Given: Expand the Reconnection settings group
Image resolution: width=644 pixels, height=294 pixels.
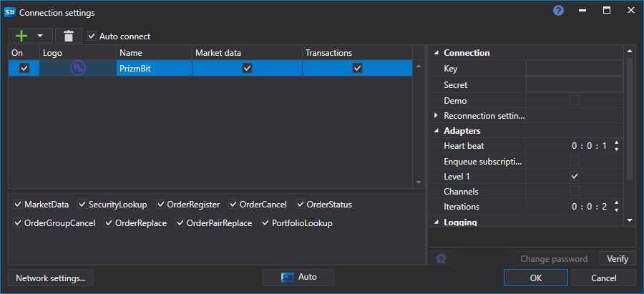Looking at the screenshot, I should (x=436, y=116).
